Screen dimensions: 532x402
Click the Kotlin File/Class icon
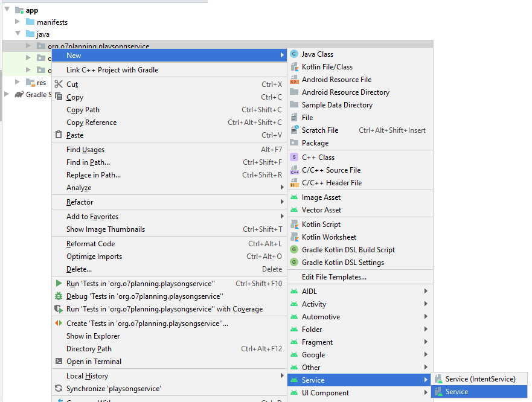click(x=294, y=67)
